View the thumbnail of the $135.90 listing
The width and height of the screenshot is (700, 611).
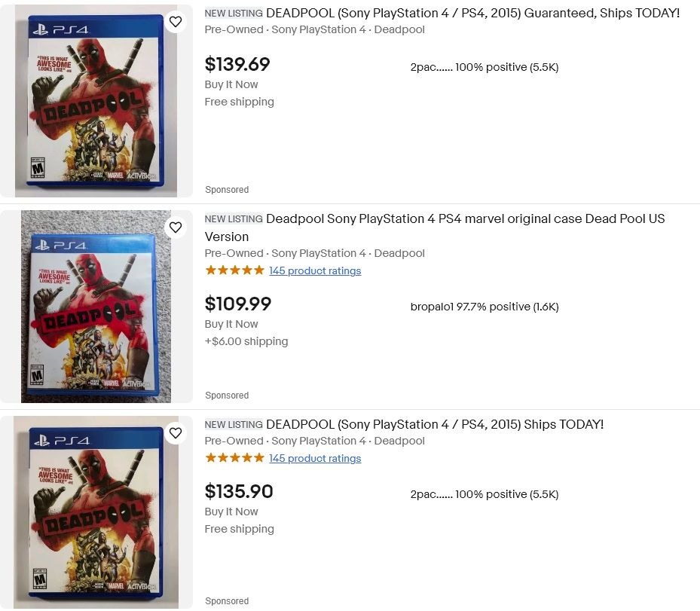coord(96,512)
